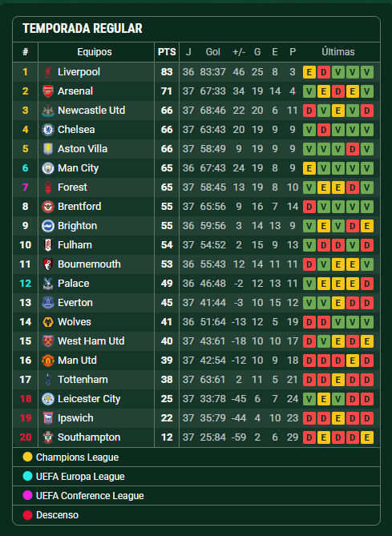The image size is (392, 536).
Task: Click the Leicester City crest icon
Action: [48, 399]
